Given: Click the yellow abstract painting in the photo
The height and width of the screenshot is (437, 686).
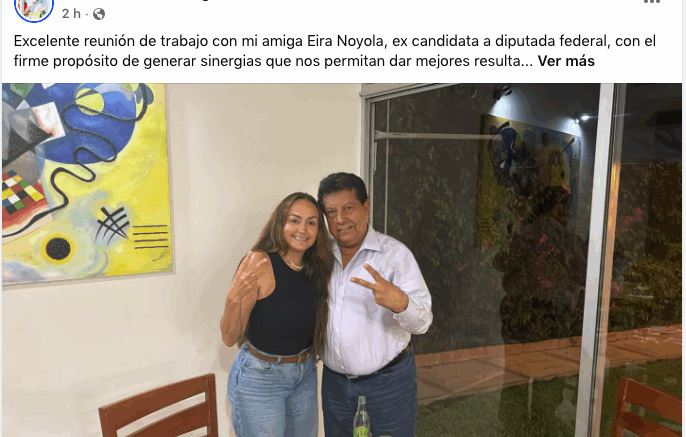Looking at the screenshot, I should pos(87,183).
